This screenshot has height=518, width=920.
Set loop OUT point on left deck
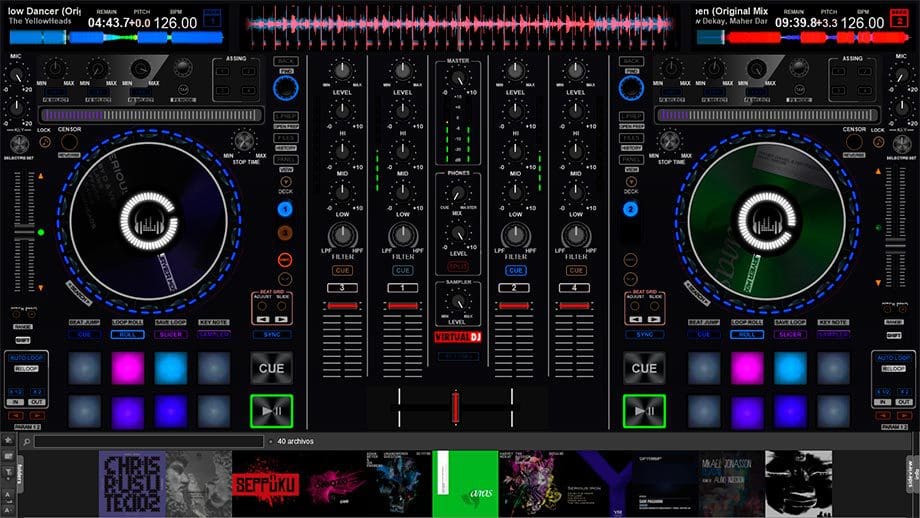[x=36, y=402]
